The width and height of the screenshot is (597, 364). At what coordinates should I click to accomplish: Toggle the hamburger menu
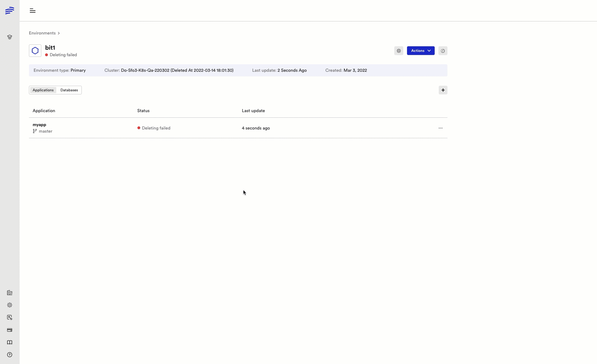click(x=33, y=11)
